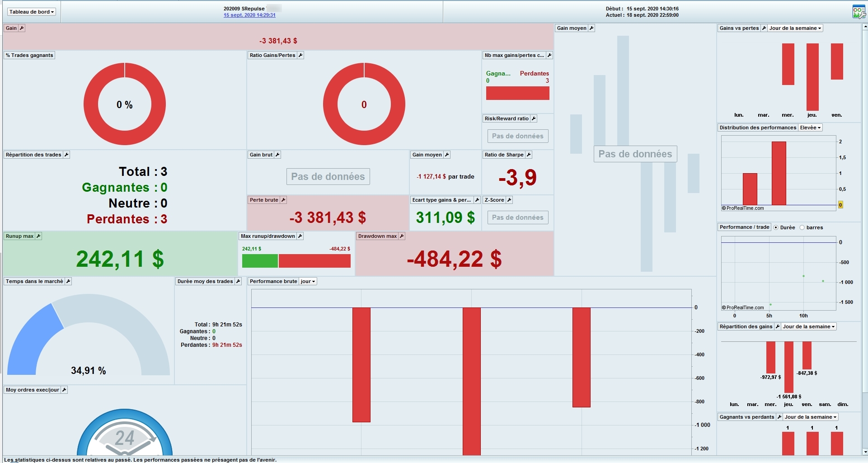Open the Tableau de bord dropdown
Image resolution: width=868 pixels, height=463 pixels.
click(x=32, y=12)
